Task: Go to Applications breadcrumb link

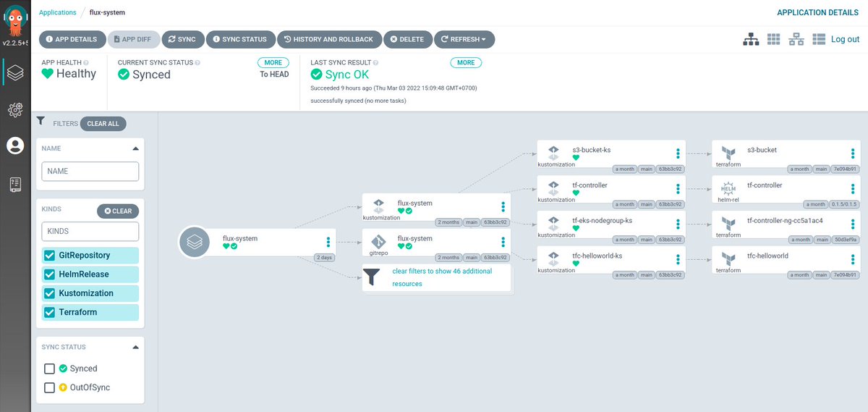Action: (x=58, y=12)
